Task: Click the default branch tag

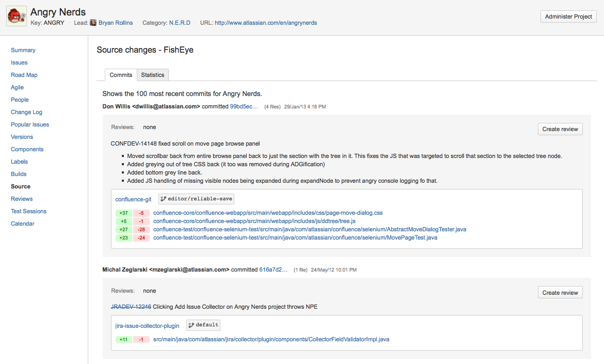Action: (x=203, y=325)
